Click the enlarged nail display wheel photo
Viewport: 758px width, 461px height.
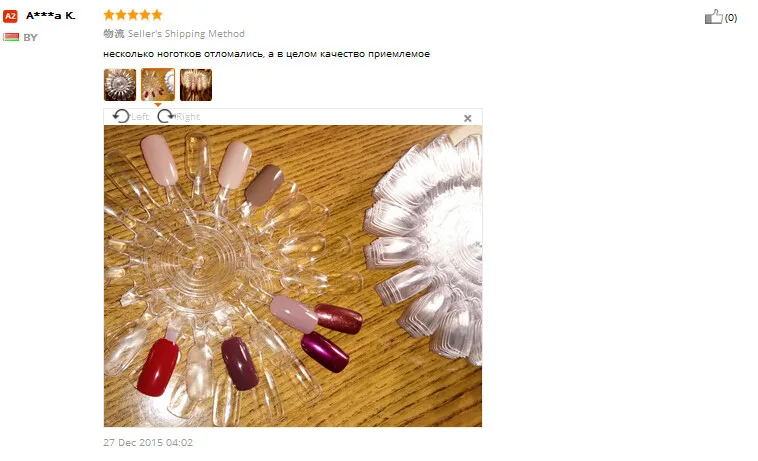click(x=293, y=276)
